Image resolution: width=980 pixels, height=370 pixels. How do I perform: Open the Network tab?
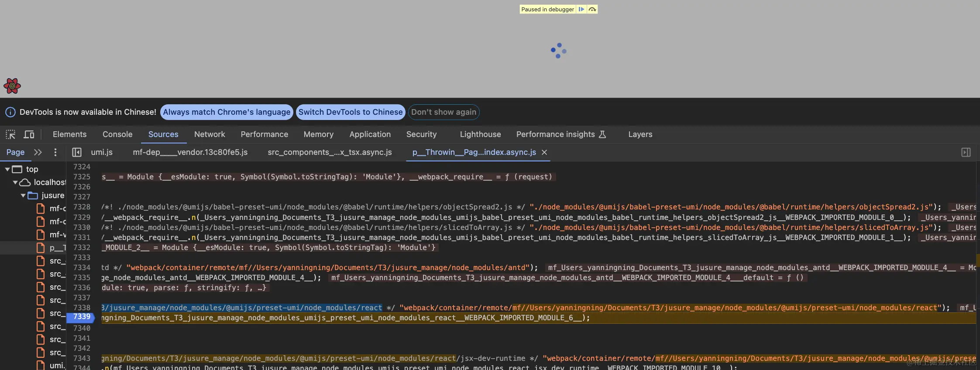click(x=210, y=134)
